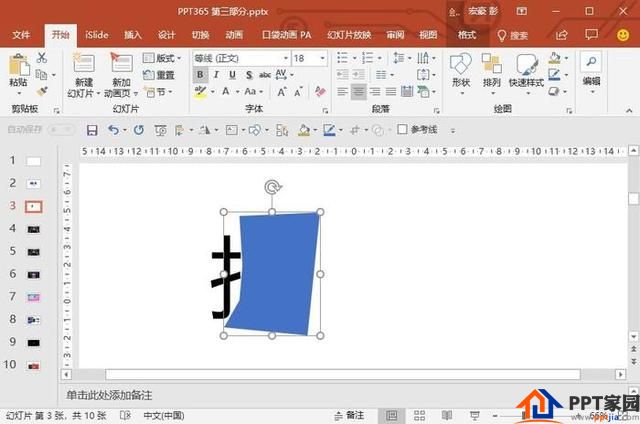Enable the guides checkbox

coord(402,129)
